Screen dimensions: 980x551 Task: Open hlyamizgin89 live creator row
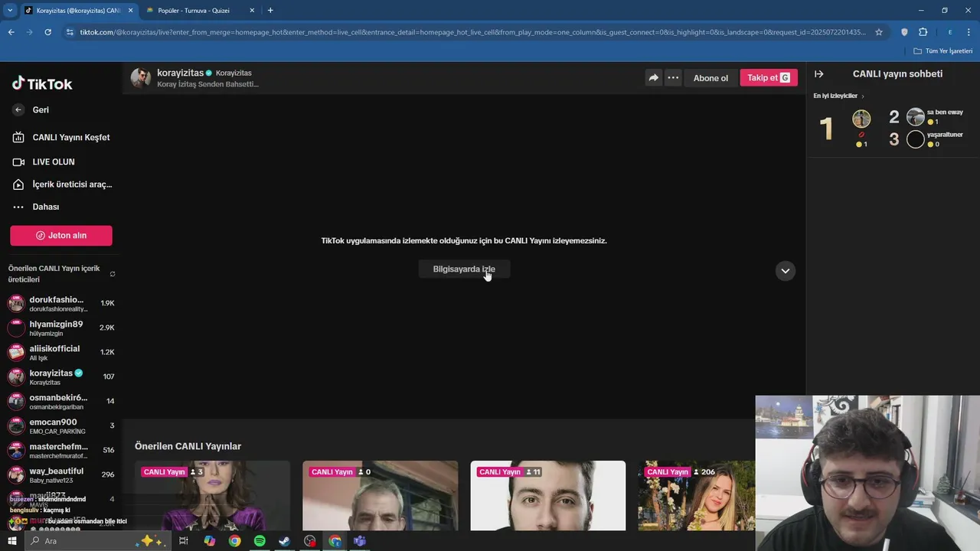pyautogui.click(x=61, y=328)
